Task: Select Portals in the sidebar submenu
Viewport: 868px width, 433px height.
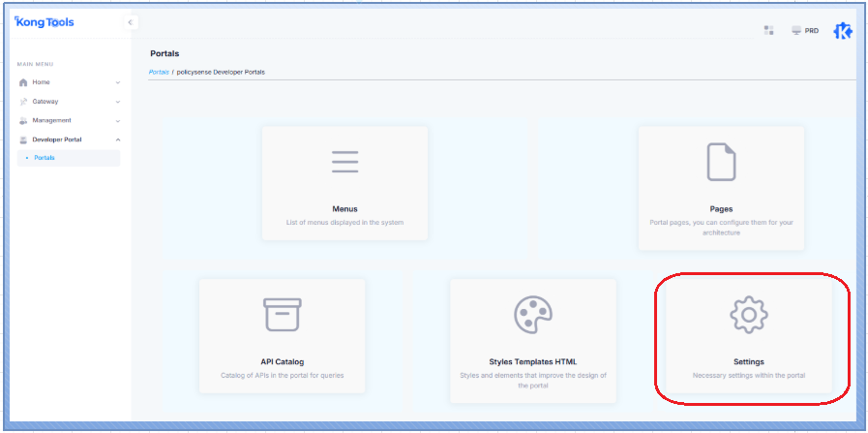Action: pos(45,158)
